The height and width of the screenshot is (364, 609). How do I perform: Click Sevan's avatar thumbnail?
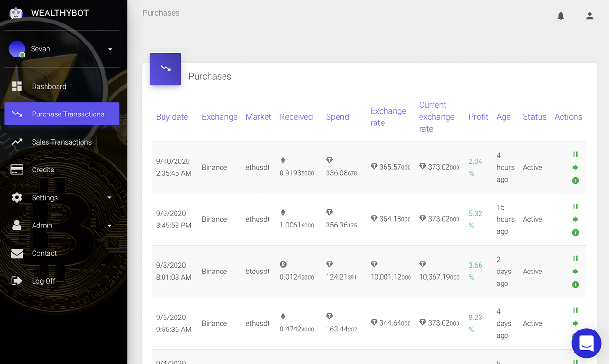point(17,49)
